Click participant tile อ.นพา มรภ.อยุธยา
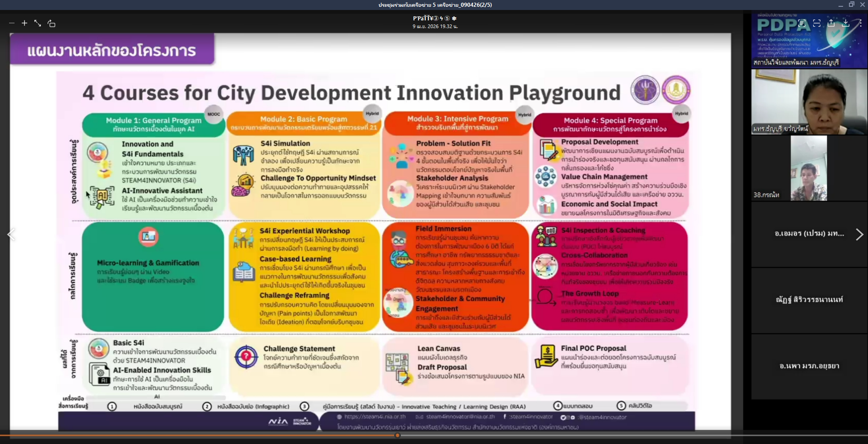 809,366
